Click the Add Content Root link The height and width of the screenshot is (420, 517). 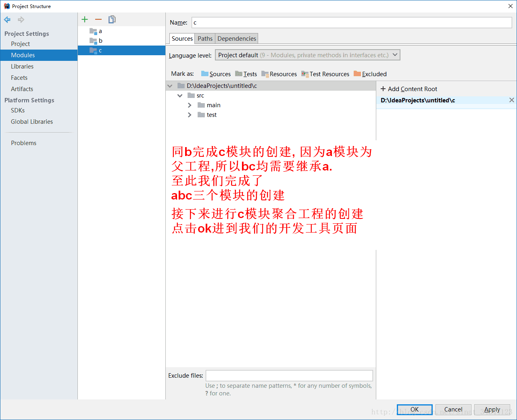pyautogui.click(x=409, y=89)
